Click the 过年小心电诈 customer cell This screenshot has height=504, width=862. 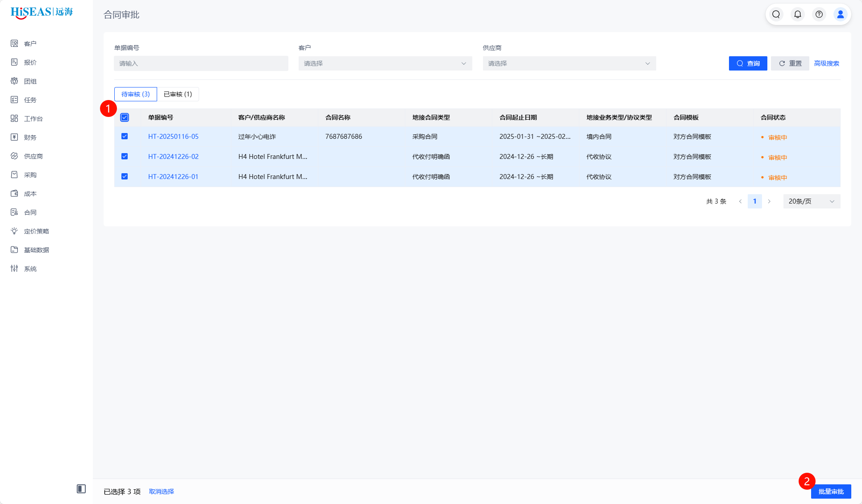pyautogui.click(x=257, y=137)
